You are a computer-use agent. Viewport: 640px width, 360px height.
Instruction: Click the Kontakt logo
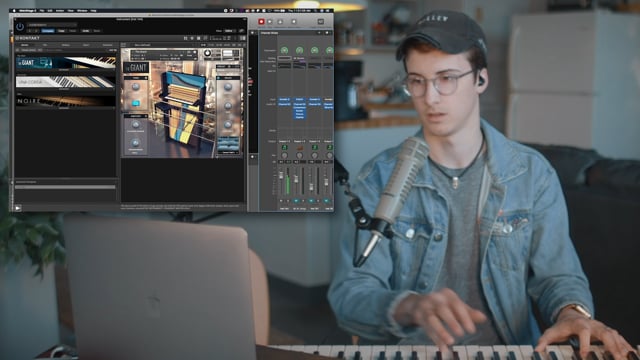pos(28,38)
